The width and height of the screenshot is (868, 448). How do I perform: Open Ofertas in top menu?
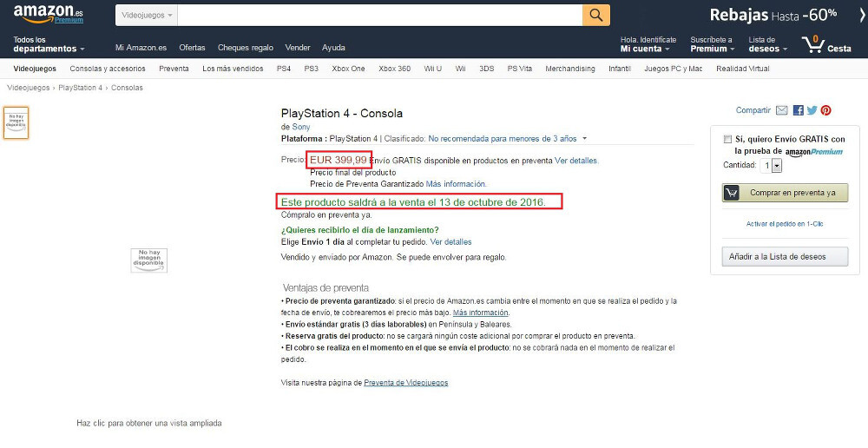[x=192, y=48]
